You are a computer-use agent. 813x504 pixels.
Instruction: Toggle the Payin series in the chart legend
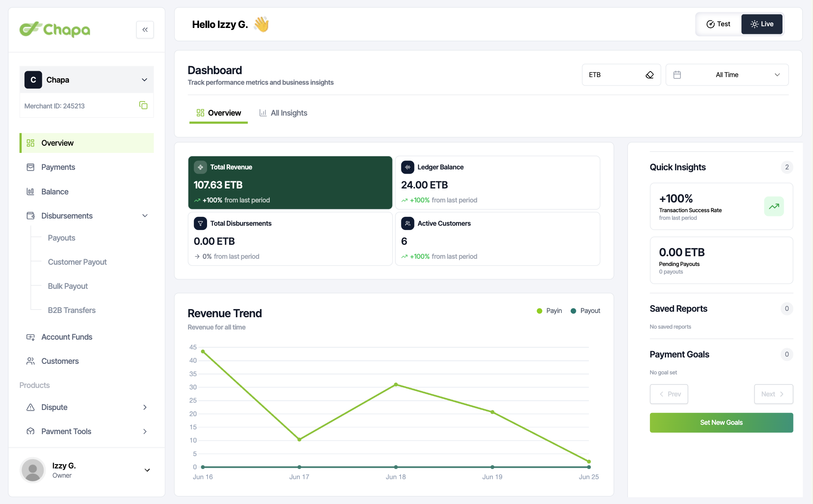[x=549, y=311]
